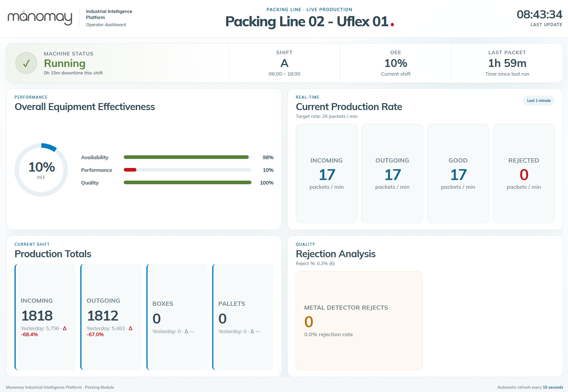Click the Shift A 06:00 – 18:00 tile
The width and height of the screenshot is (568, 392).
point(284,63)
